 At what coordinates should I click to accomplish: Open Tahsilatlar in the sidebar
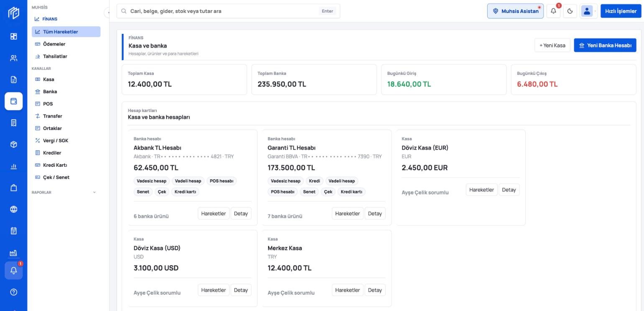(66, 56)
